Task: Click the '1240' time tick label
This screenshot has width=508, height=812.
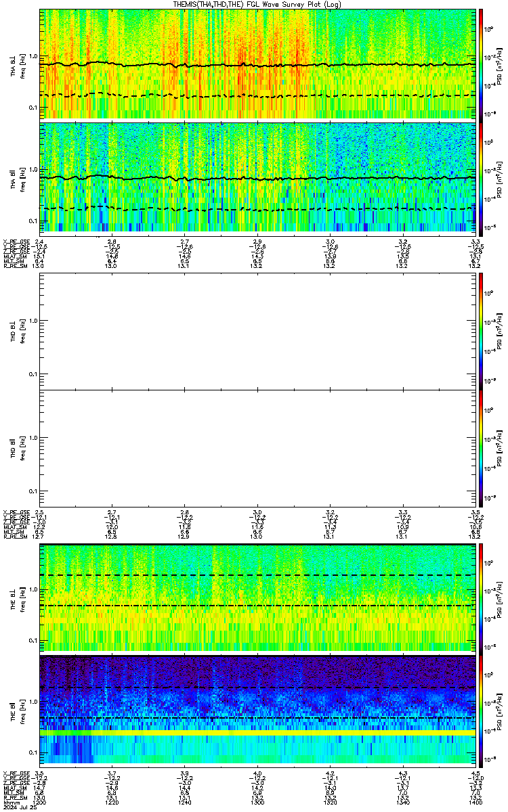Action: point(185,803)
